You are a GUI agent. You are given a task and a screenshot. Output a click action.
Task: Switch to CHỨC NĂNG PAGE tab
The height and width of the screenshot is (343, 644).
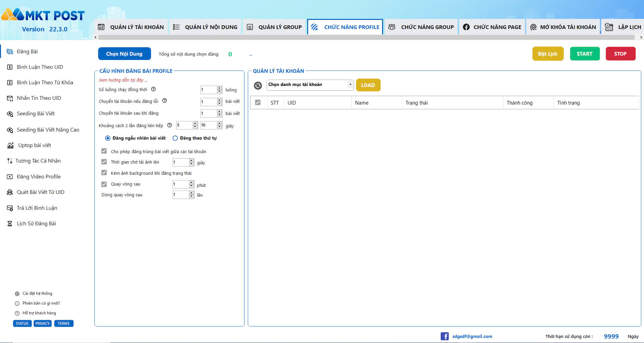492,27
